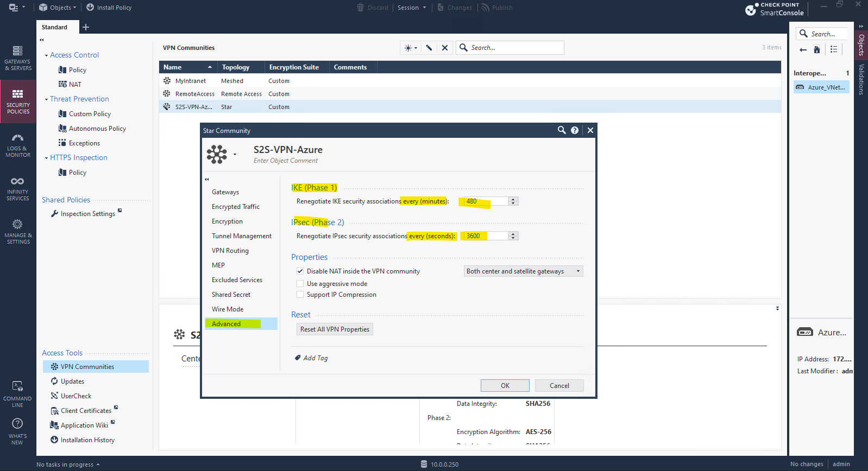The image size is (868, 471).
Task: Open Installation History link
Action: pos(87,440)
